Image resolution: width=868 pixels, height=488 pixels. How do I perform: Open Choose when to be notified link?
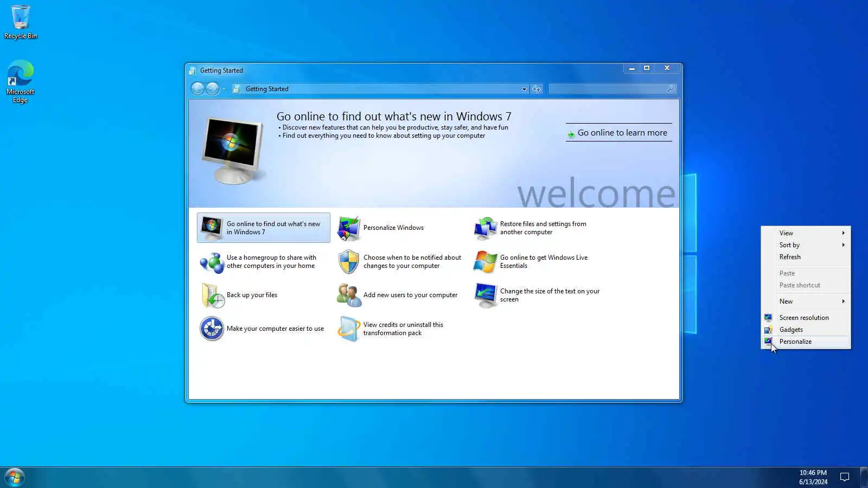[412, 262]
